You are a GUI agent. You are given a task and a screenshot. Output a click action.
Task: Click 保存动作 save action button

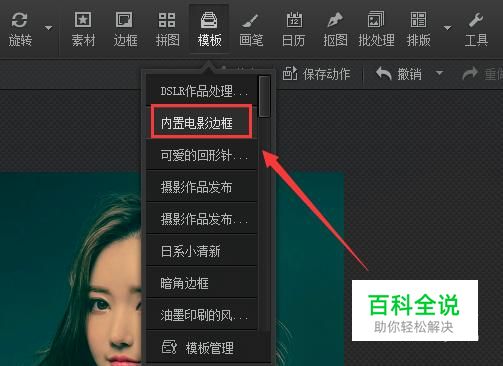click(316, 74)
